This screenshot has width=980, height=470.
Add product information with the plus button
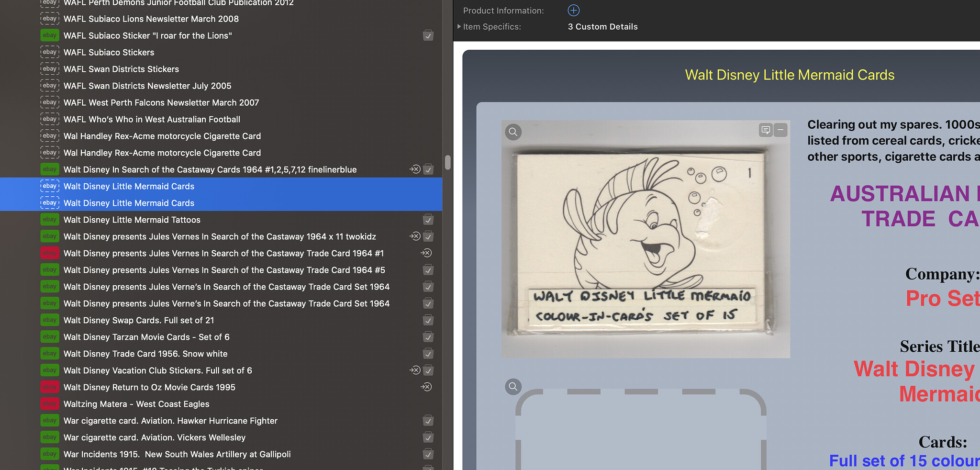pos(573,10)
